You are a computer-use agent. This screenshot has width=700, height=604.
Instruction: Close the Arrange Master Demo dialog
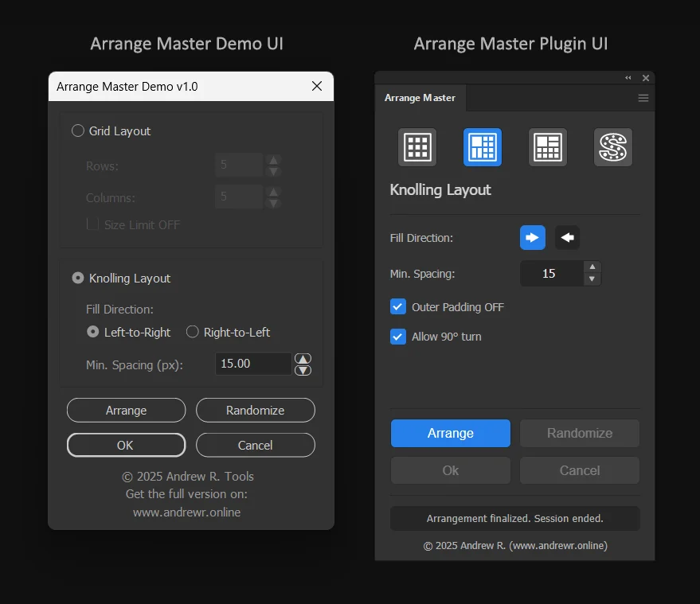click(x=317, y=86)
